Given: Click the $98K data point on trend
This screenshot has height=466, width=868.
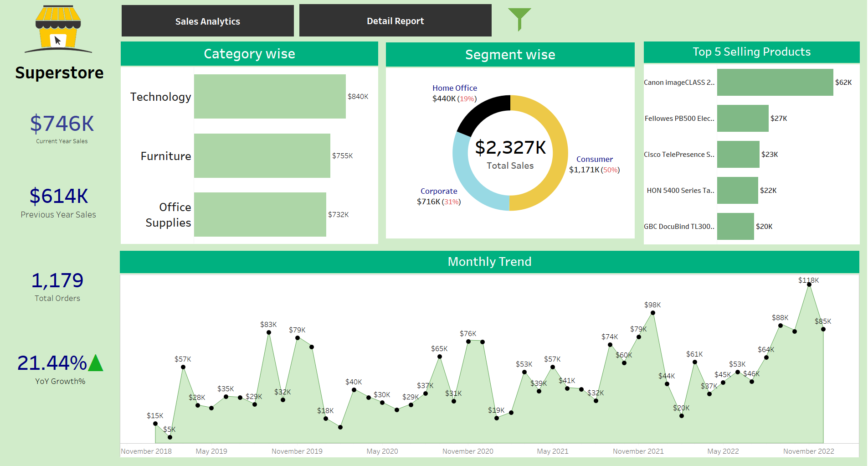Looking at the screenshot, I should point(652,313).
